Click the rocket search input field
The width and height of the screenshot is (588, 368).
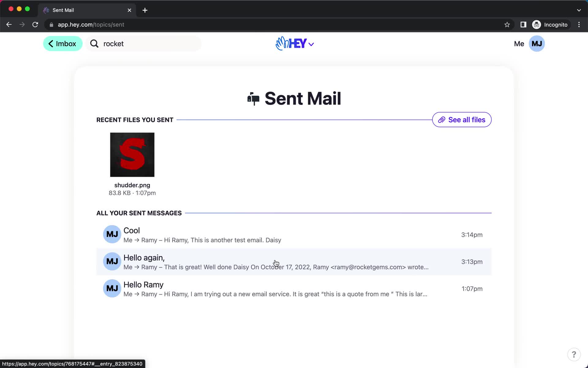(144, 44)
